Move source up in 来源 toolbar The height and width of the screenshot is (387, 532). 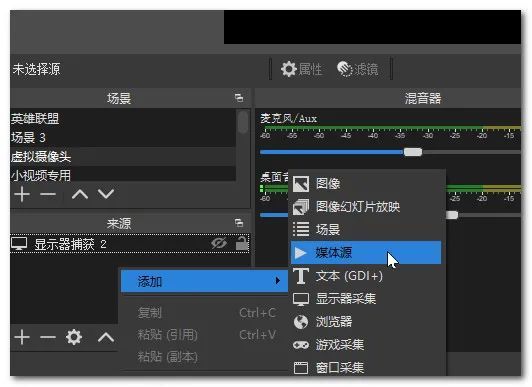[x=106, y=337]
